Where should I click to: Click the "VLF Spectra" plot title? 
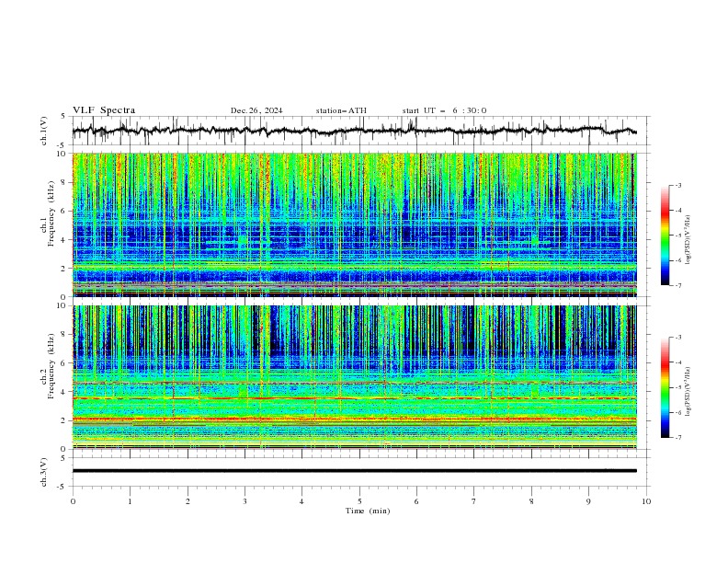click(x=104, y=110)
